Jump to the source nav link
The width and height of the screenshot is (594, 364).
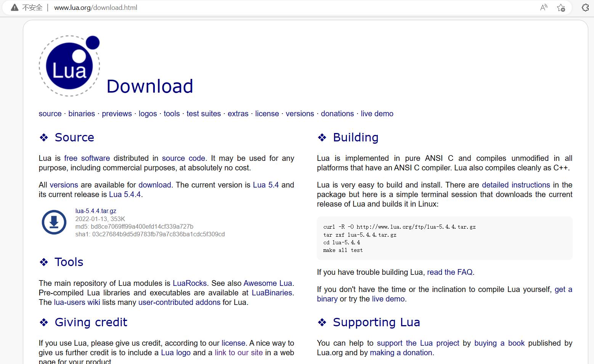pyautogui.click(x=50, y=114)
